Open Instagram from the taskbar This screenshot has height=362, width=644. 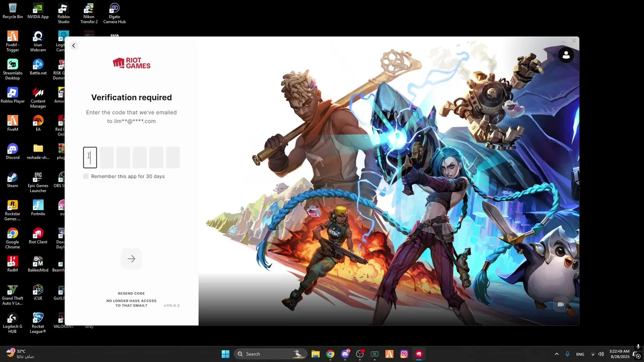[x=404, y=354]
